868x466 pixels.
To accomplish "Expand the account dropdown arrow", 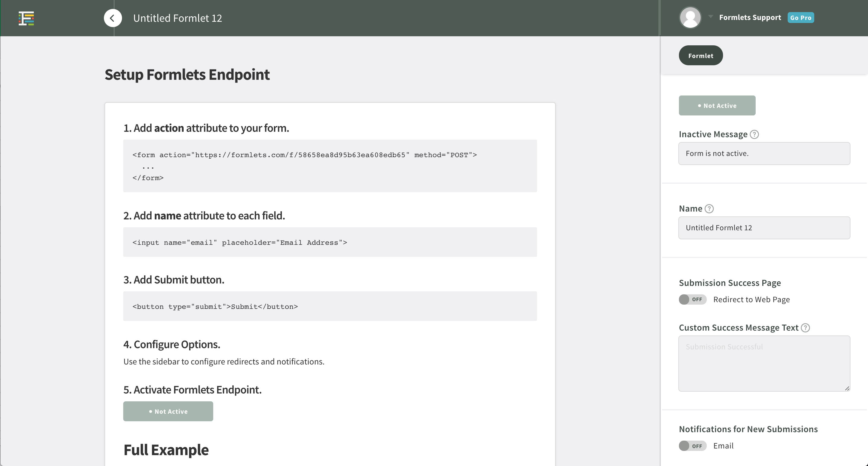I will (x=711, y=16).
